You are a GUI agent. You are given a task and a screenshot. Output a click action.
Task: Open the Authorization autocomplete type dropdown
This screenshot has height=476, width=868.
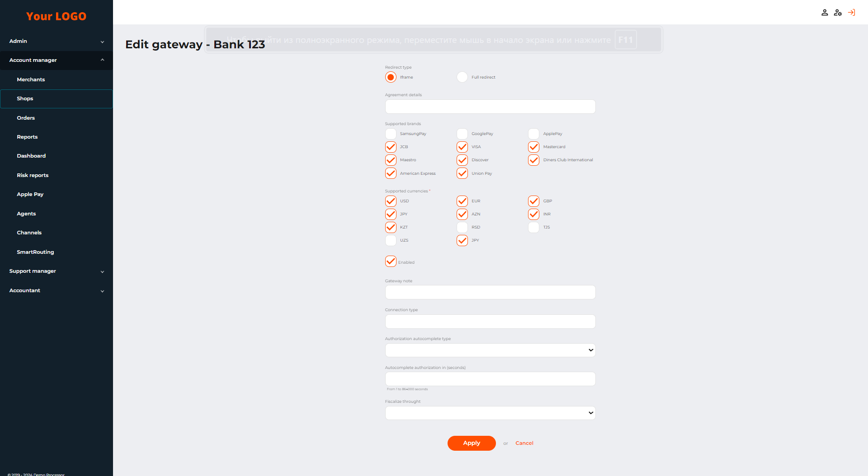(490, 350)
